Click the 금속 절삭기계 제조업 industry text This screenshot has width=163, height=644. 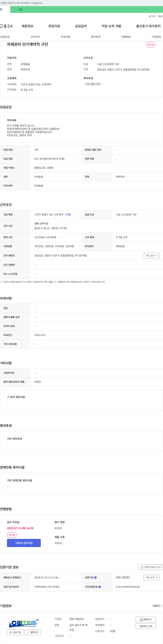(78, 628)
